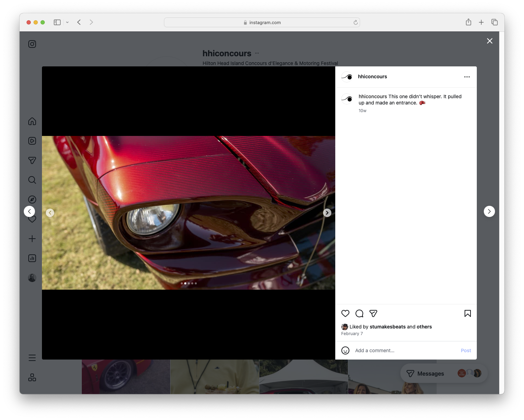Viewport: 524px width, 420px height.
Task: Select the third carousel pagination dot
Action: click(189, 283)
